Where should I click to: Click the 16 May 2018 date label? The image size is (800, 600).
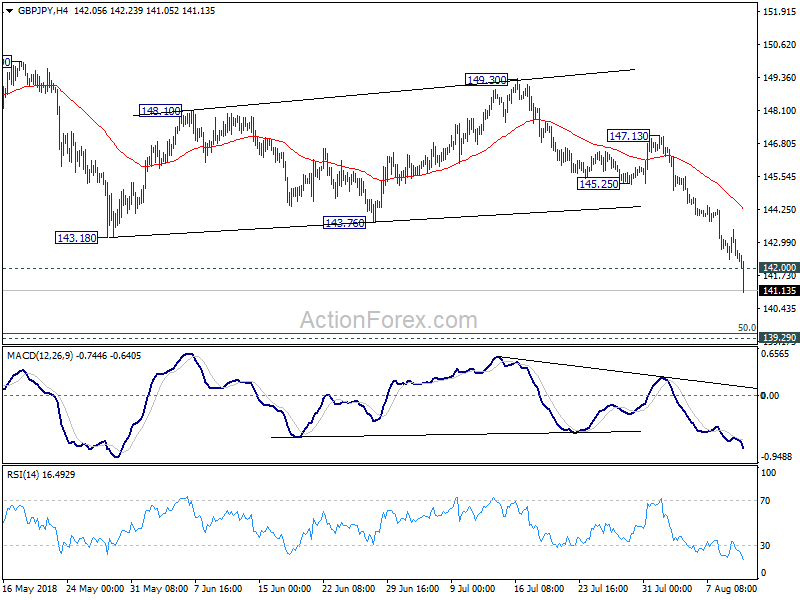pos(31,588)
